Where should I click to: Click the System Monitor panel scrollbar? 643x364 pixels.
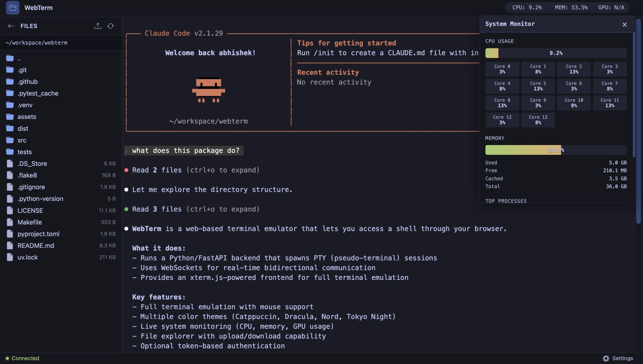(x=634, y=94)
